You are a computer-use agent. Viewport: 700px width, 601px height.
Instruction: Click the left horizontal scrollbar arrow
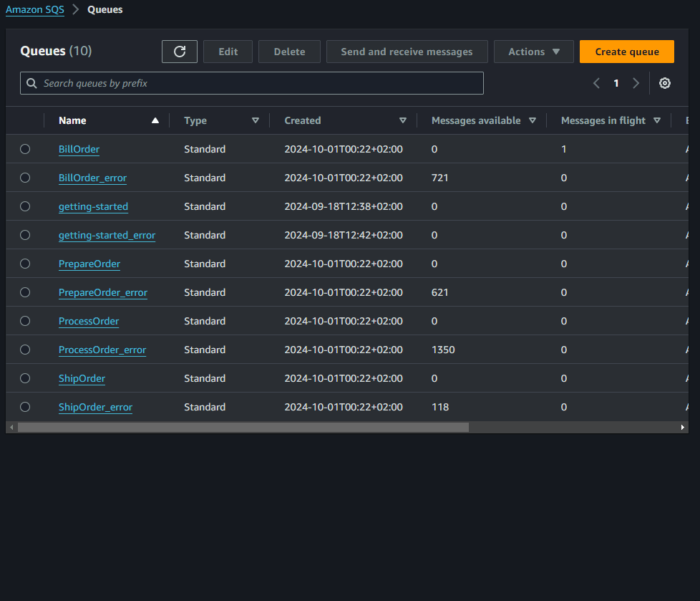[11, 427]
